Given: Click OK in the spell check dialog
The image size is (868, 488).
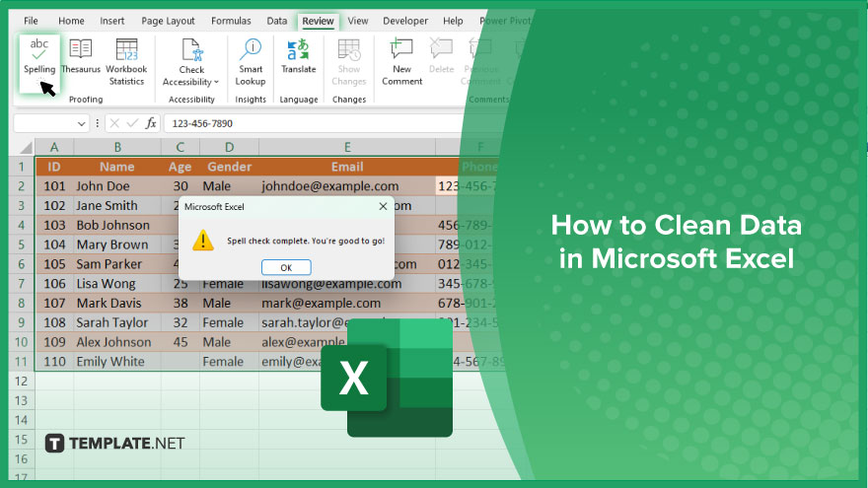Looking at the screenshot, I should tap(286, 267).
